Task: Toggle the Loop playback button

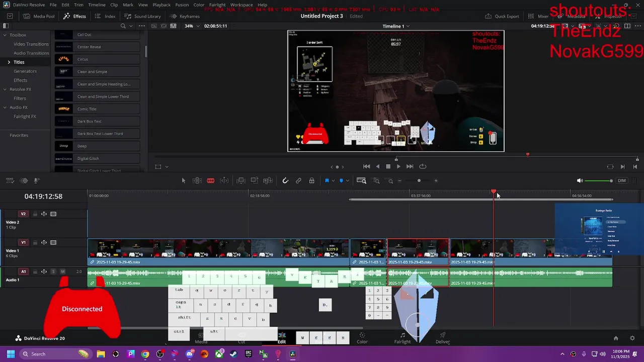Action: point(423,166)
